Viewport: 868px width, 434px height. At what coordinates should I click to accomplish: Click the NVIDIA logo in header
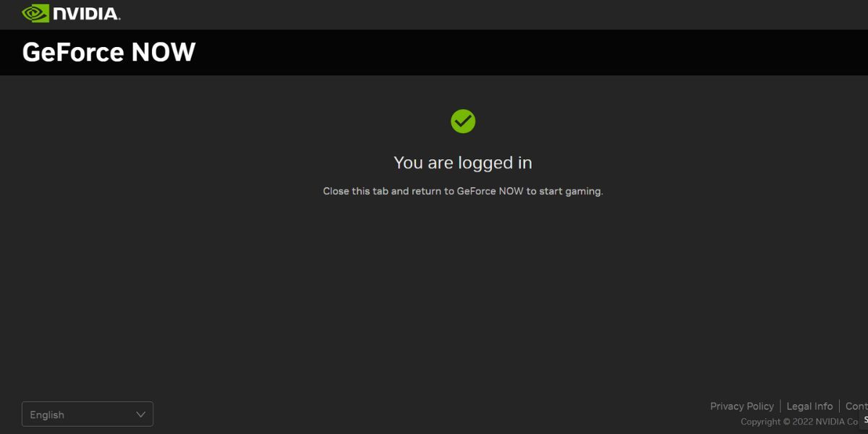pos(71,13)
